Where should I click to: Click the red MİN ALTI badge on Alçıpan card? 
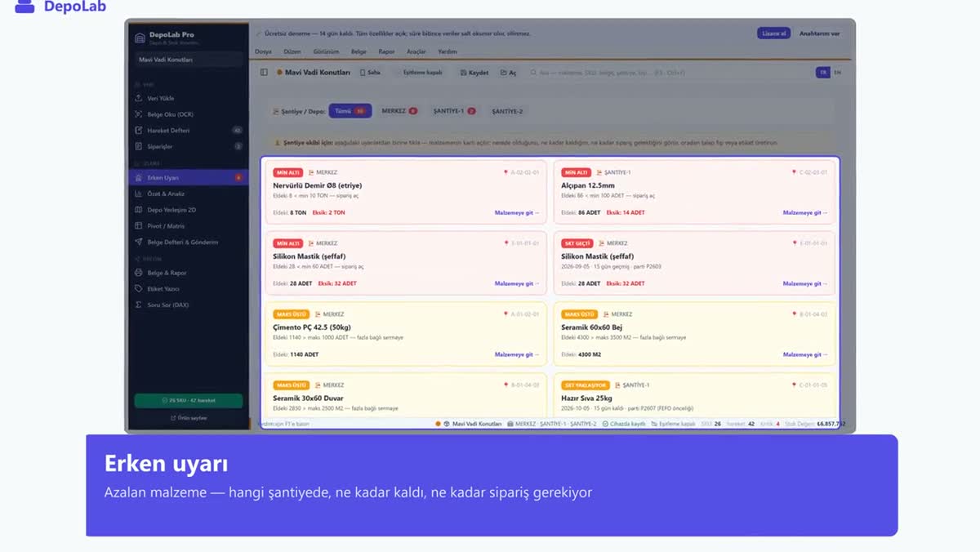pos(577,172)
